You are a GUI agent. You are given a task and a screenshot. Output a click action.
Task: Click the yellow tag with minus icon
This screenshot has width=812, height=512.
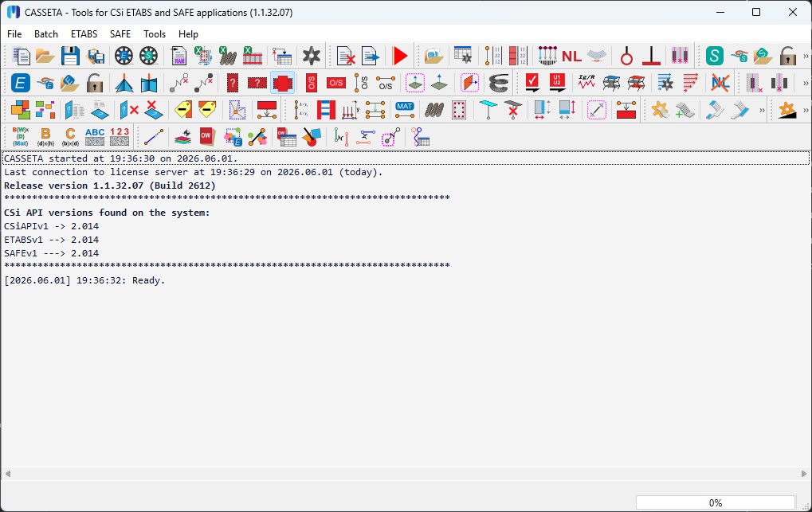pyautogui.click(x=182, y=110)
